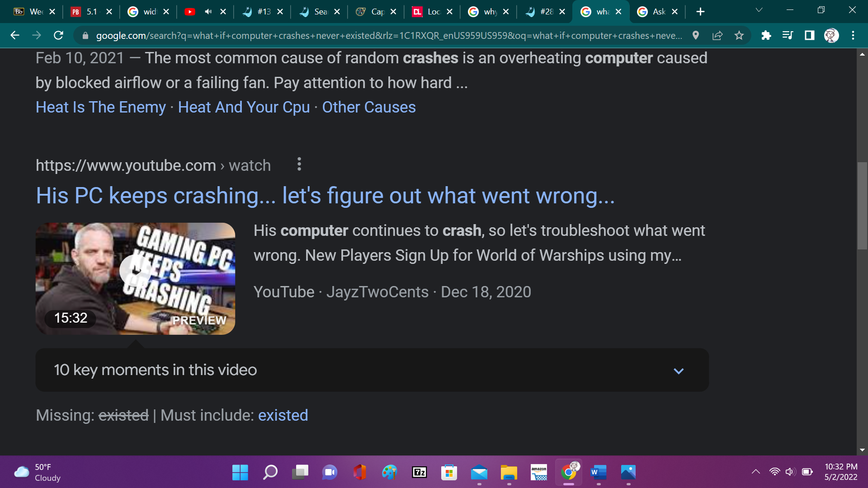Click the vertical page scrollbar thumb

click(862, 206)
